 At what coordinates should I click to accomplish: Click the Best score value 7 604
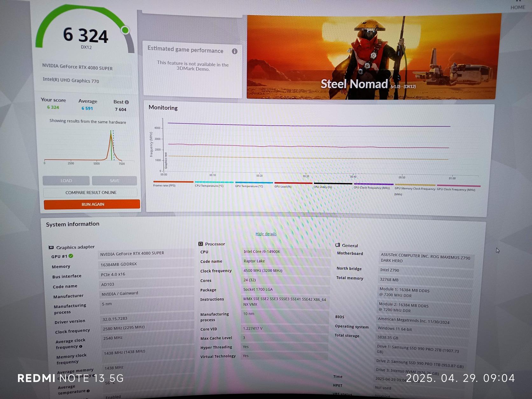pos(121,109)
